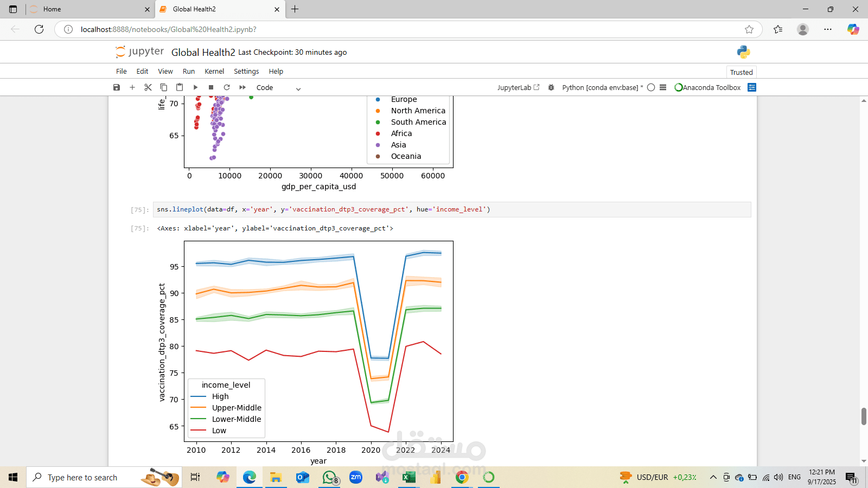Viewport: 868px width, 488px height.
Task: Restart the kernel with circular arrow icon
Action: point(227,87)
